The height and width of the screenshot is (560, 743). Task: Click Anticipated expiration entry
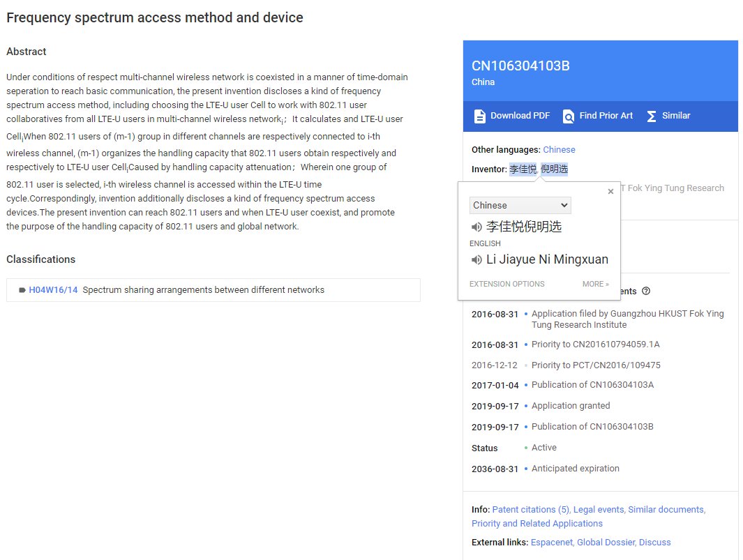(x=576, y=469)
